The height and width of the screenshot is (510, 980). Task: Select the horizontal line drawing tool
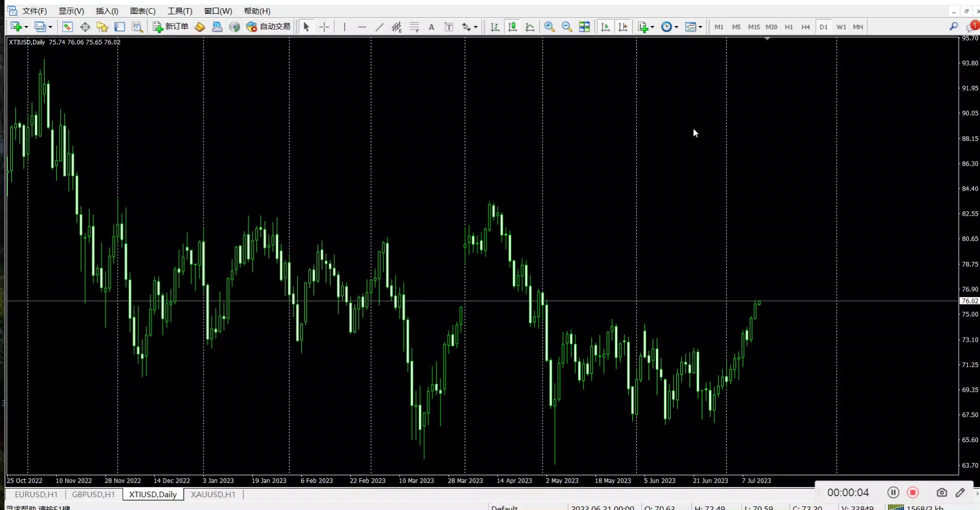tap(362, 27)
